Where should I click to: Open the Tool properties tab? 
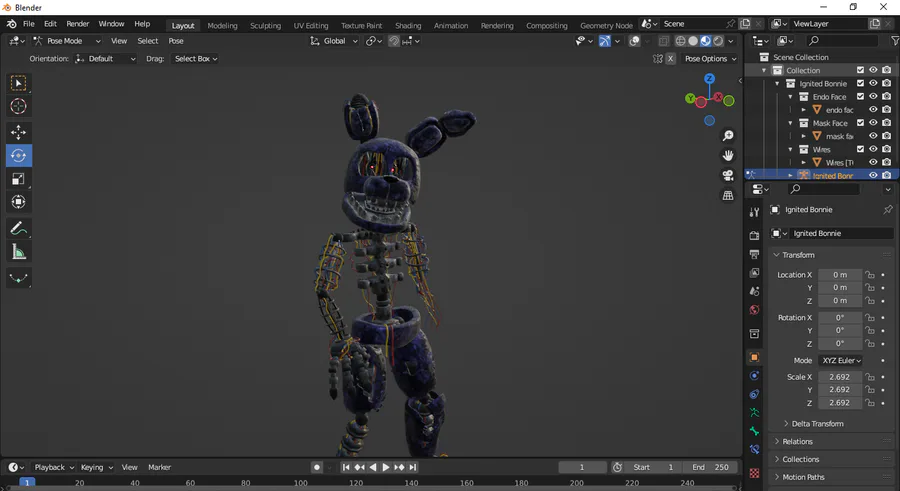click(x=754, y=212)
